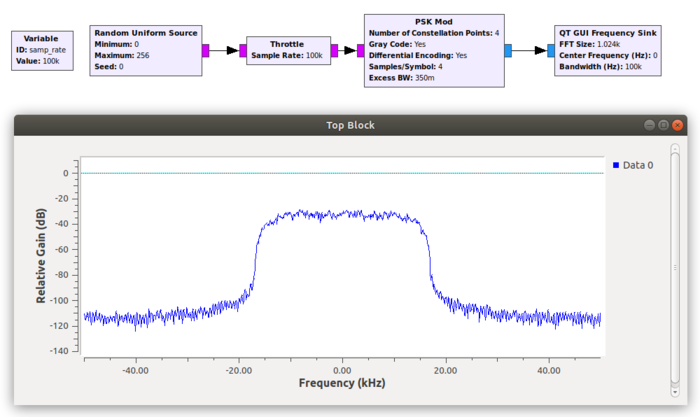Click FFT Size: 1.024k in Frequency Sink
The width and height of the screenshot is (700, 417).
coord(590,44)
